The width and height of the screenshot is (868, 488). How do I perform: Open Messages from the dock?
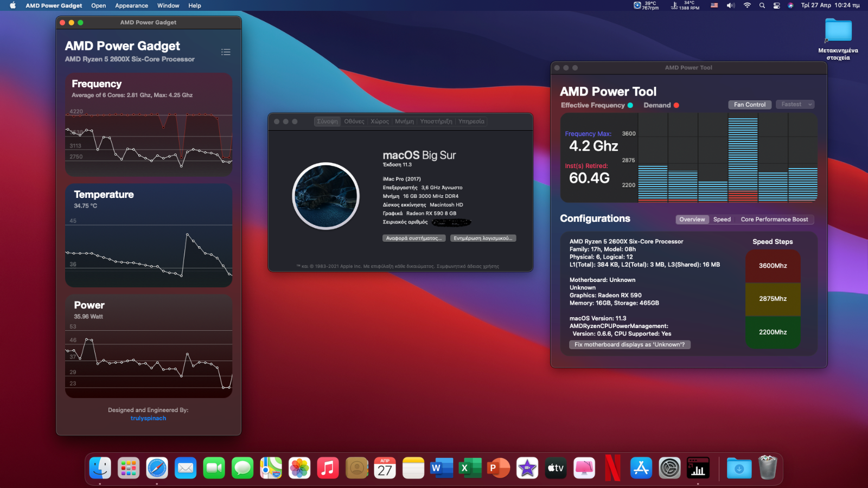tap(242, 468)
